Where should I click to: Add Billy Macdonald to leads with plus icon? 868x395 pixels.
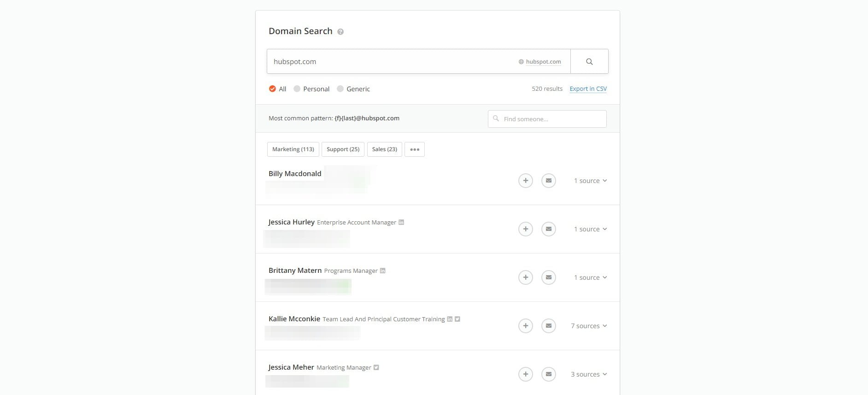click(x=526, y=181)
